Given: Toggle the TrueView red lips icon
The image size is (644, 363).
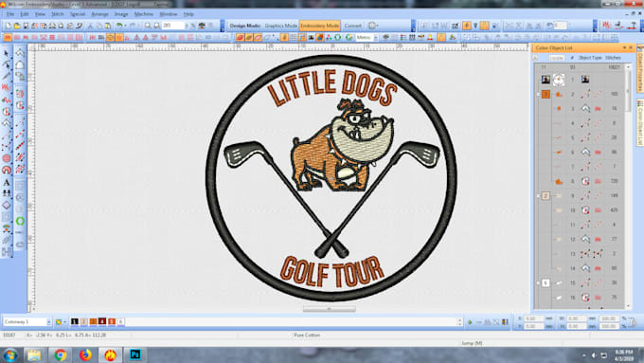Looking at the screenshot, I should [240, 37].
